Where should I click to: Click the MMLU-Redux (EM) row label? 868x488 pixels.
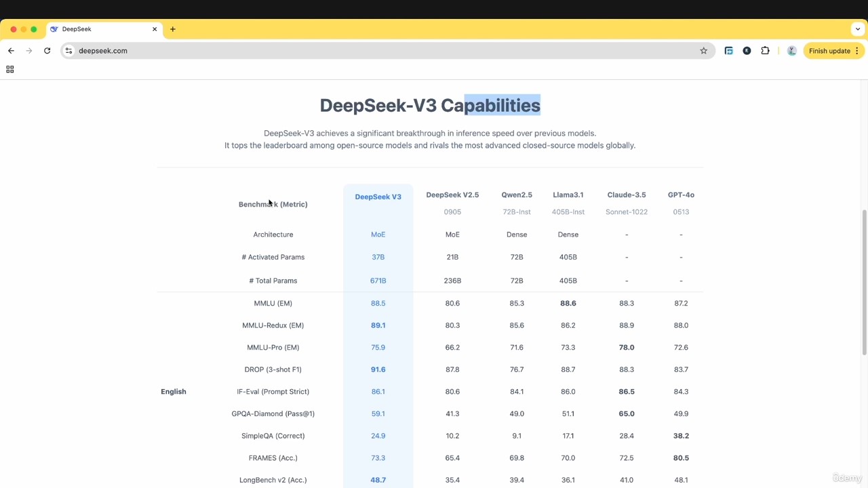(273, 325)
